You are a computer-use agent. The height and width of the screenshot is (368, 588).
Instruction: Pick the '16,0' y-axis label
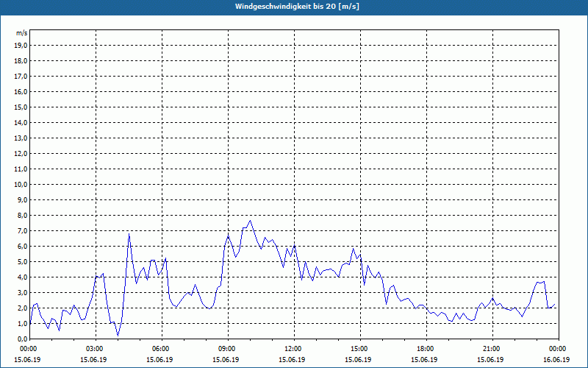pyautogui.click(x=21, y=91)
